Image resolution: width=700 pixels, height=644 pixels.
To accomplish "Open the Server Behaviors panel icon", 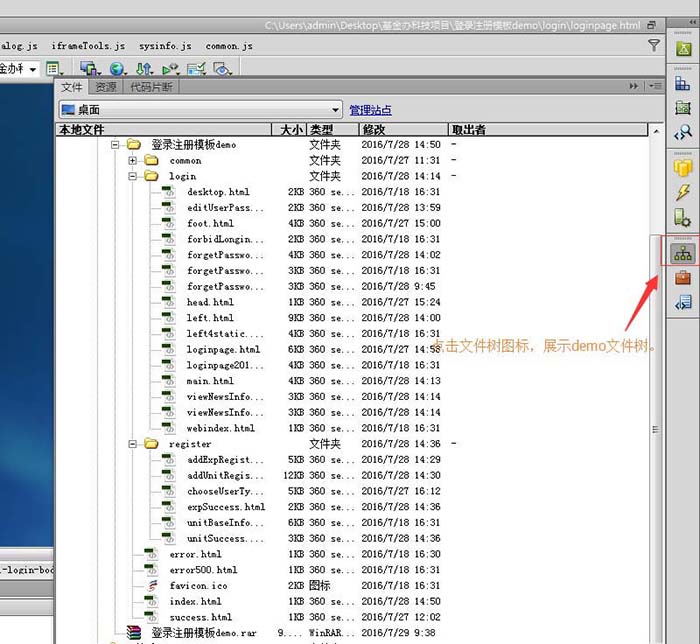I will (683, 217).
